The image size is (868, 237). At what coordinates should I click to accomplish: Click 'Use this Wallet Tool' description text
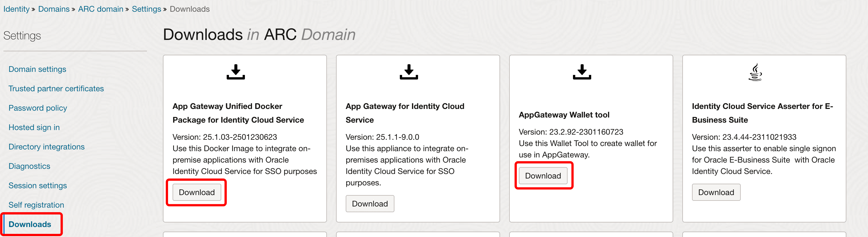[x=588, y=149]
